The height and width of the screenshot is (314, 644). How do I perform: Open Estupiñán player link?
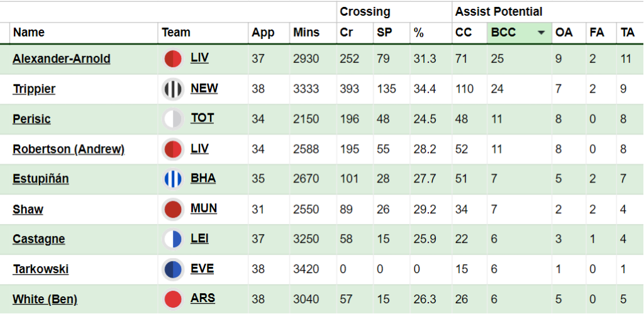coord(41,179)
